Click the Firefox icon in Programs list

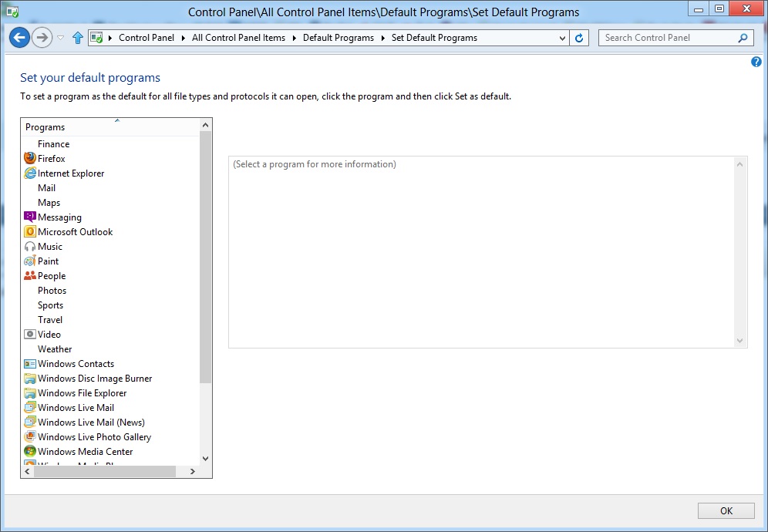30,159
